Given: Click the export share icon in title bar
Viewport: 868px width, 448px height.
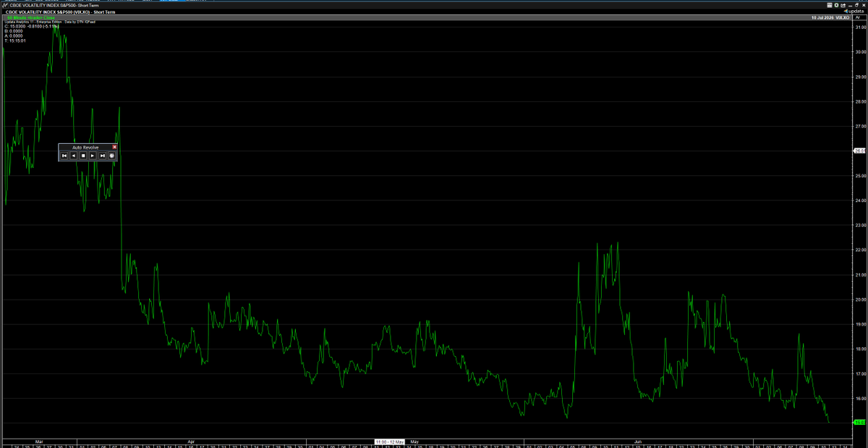Looking at the screenshot, I should click(843, 5).
